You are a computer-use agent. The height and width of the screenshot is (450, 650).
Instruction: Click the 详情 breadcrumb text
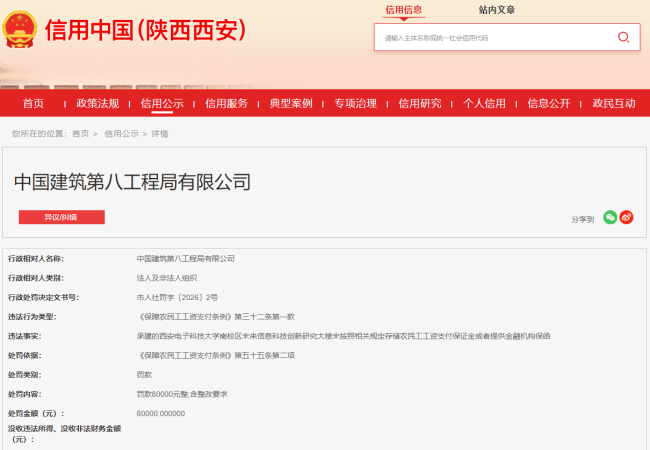160,133
